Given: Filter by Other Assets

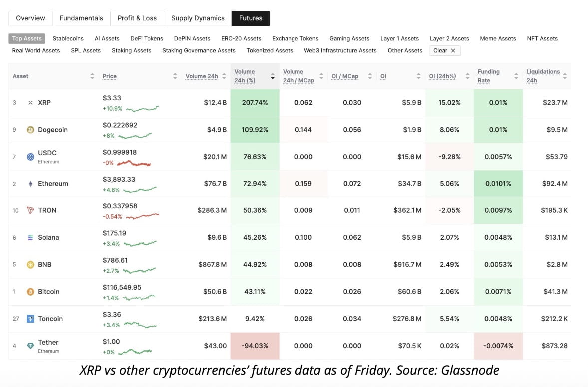Looking at the screenshot, I should (x=405, y=50).
